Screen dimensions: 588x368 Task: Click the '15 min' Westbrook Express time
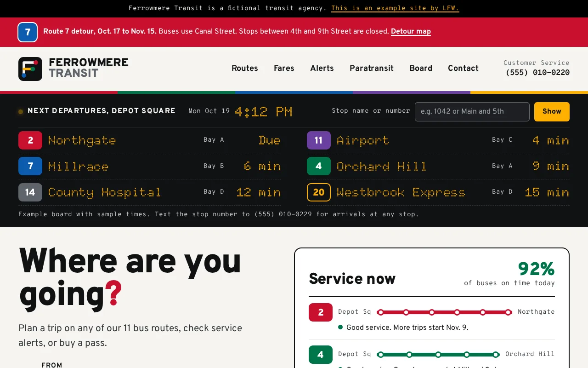[547, 192]
